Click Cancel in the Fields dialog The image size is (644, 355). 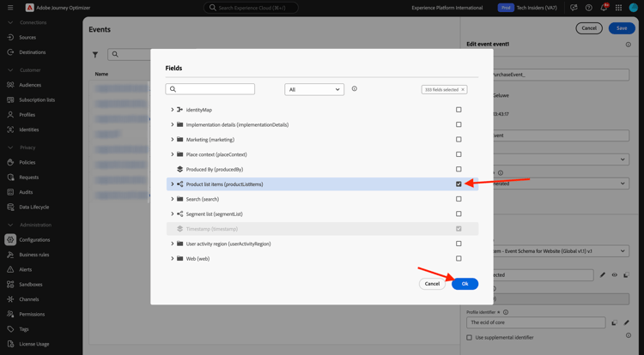432,284
